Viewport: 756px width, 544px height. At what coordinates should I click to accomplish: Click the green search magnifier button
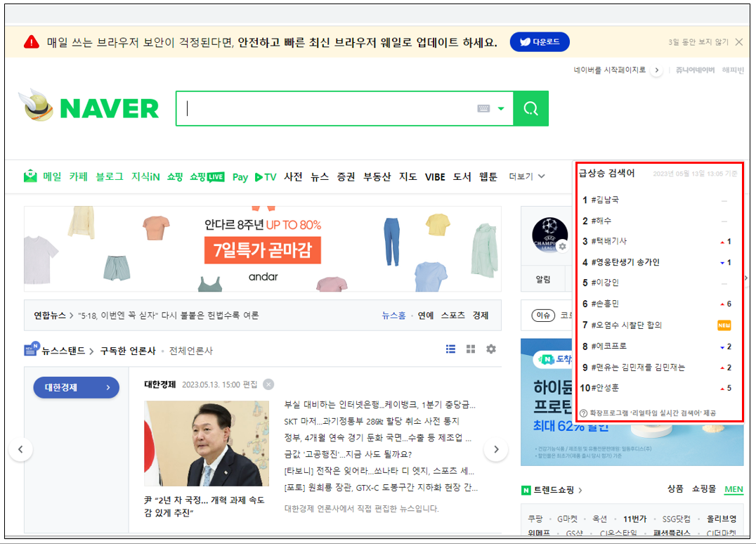coord(531,108)
